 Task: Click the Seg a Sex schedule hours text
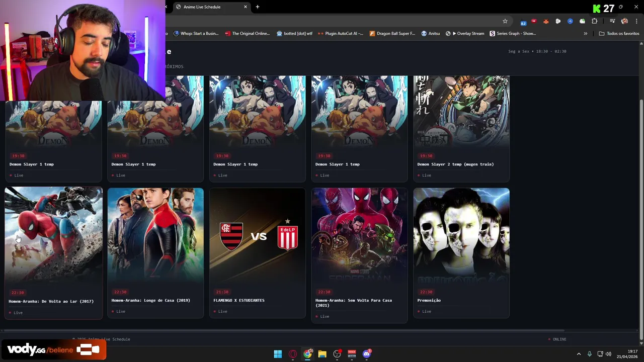(x=537, y=51)
